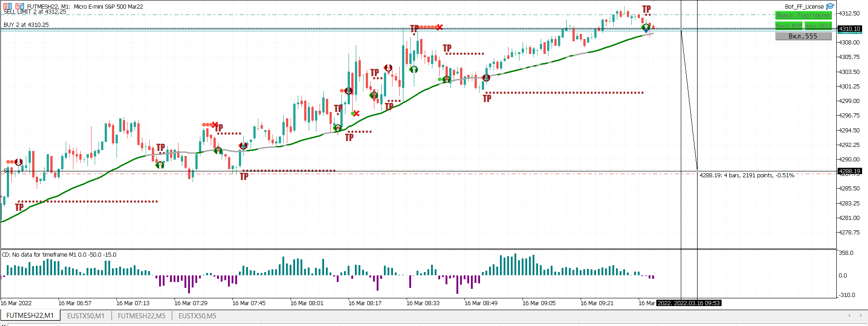
Task: Click the TP label near 07:45 at 4288
Action: (x=244, y=176)
